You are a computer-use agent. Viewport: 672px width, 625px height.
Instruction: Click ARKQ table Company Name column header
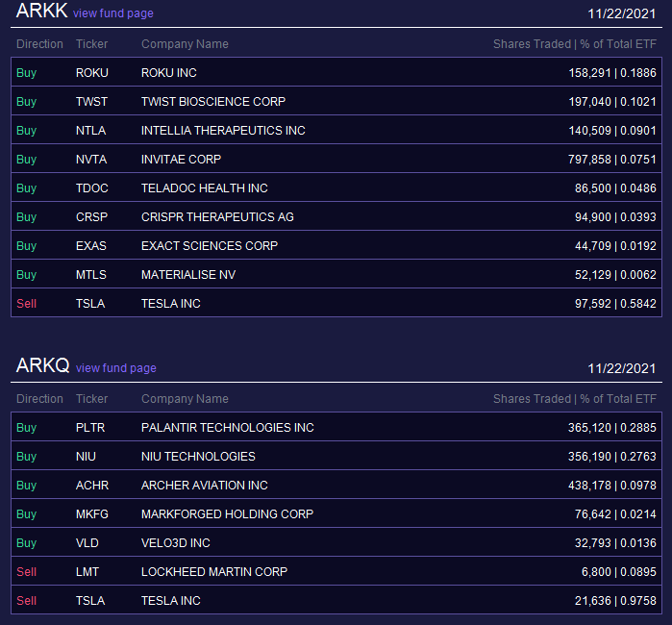pos(185,399)
